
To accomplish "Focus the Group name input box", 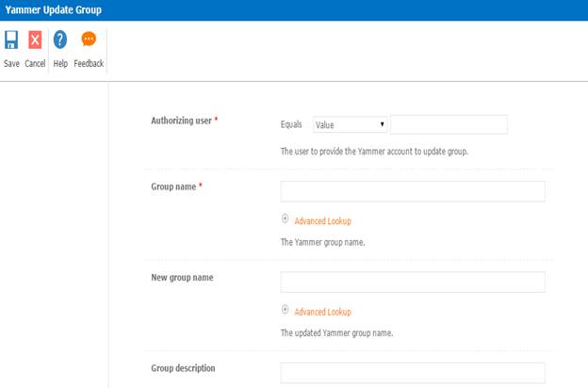I will pyautogui.click(x=413, y=191).
